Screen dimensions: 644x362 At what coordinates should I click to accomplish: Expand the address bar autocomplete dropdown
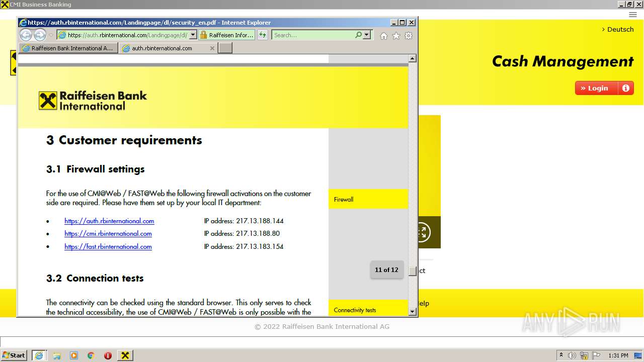(193, 35)
